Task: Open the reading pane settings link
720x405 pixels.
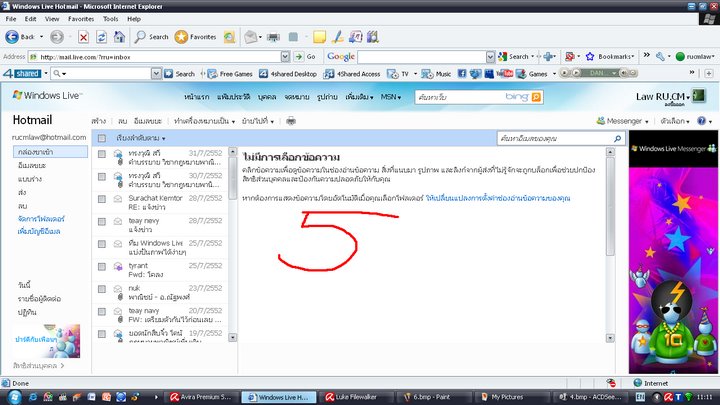Action: tap(498, 198)
